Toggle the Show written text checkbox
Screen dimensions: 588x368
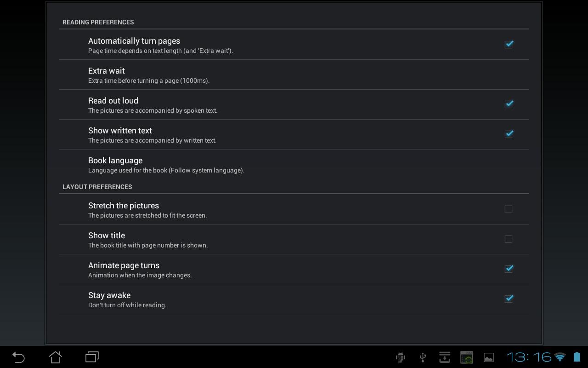click(x=509, y=134)
